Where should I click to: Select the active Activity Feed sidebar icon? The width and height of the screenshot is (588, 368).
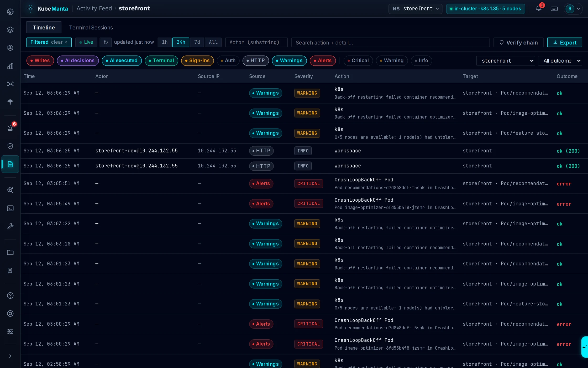(10, 164)
